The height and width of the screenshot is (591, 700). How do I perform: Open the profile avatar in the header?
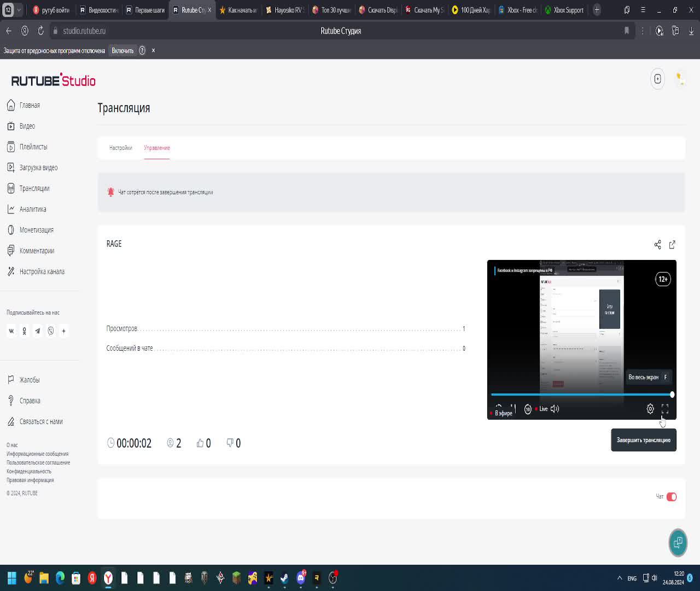pyautogui.click(x=680, y=79)
